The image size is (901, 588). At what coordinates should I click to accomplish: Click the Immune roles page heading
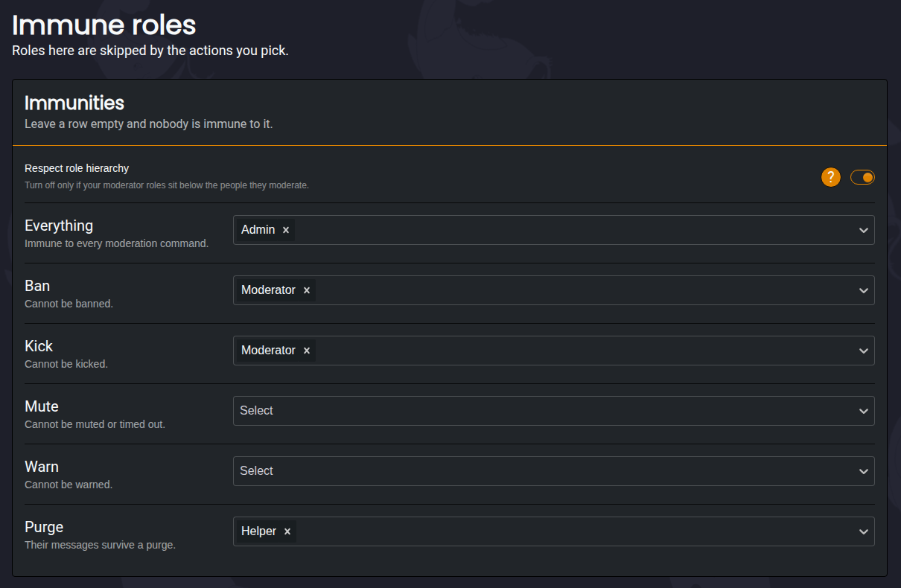(104, 25)
